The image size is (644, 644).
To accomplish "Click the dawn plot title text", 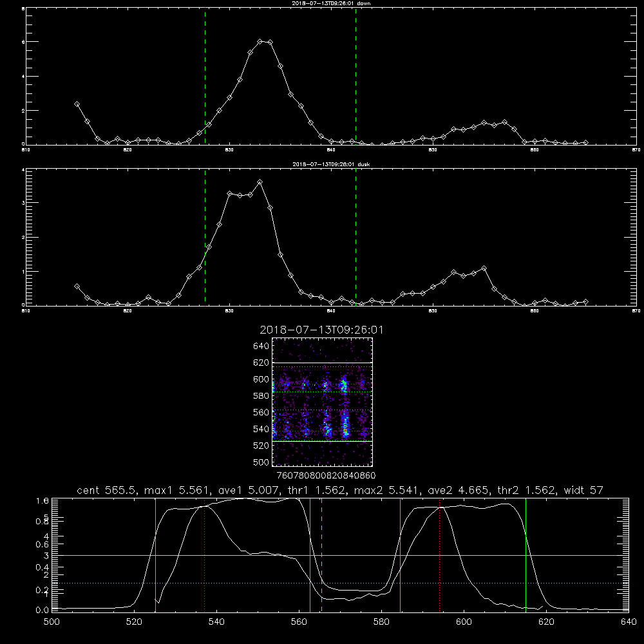I will pos(331,3).
